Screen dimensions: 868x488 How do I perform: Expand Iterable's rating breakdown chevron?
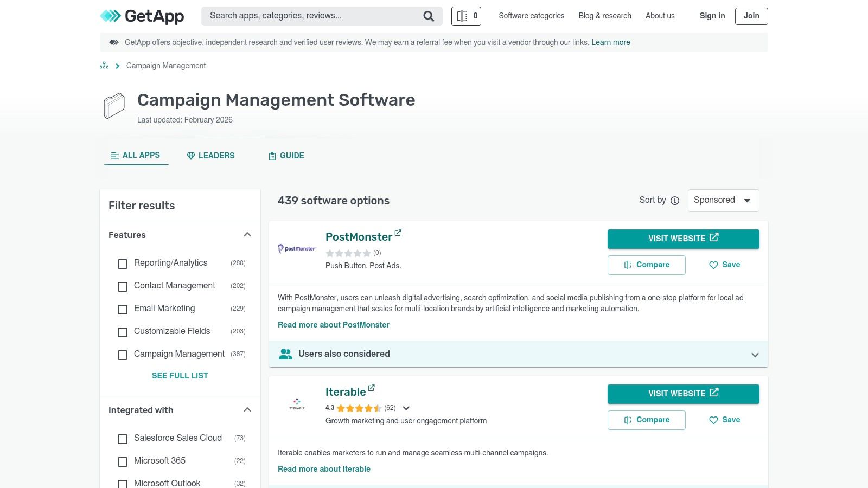[x=406, y=408]
